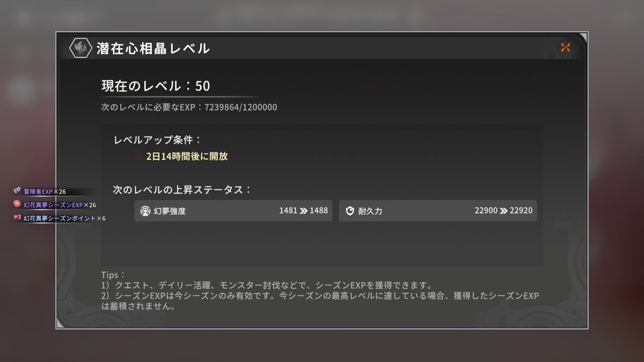Select the 幻夢強度 stat panel

coord(233,211)
